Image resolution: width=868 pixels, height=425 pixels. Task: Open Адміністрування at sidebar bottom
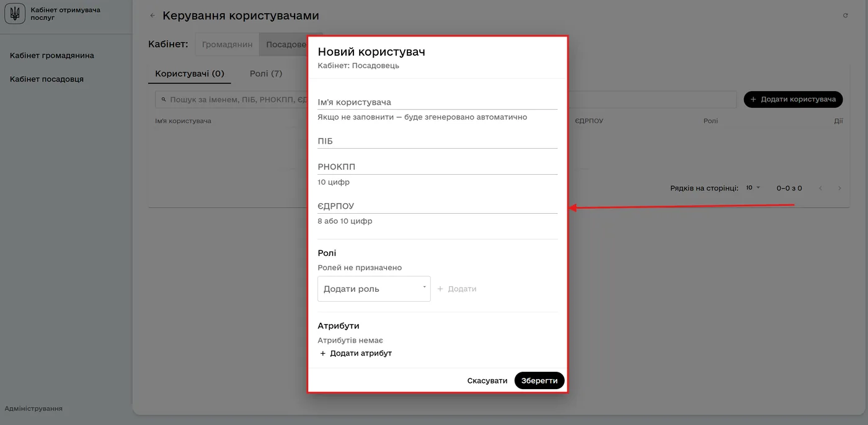point(33,409)
